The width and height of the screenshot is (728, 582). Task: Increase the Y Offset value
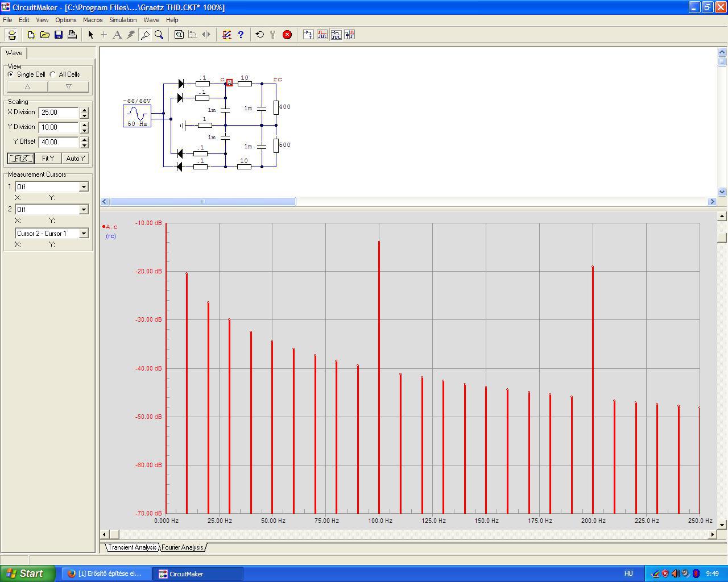point(84,139)
